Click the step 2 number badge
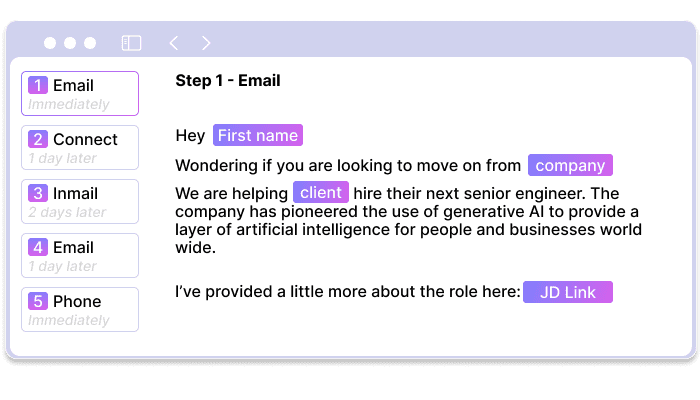 (x=38, y=140)
